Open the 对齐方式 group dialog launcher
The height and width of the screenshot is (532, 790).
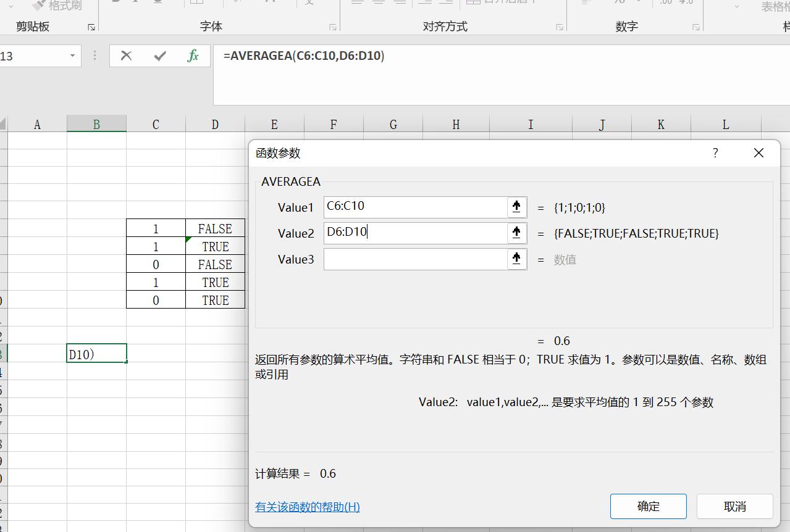point(560,27)
